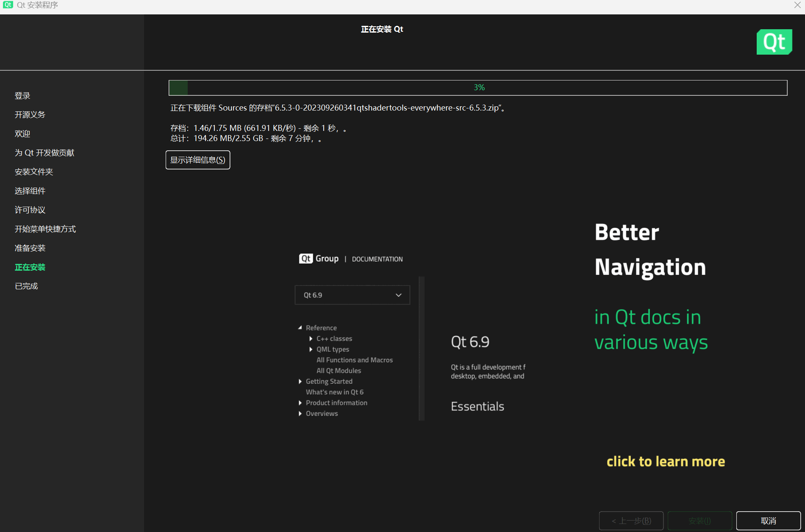Collapse the Reference tree node in banner
This screenshot has height=532, width=805.
point(300,327)
